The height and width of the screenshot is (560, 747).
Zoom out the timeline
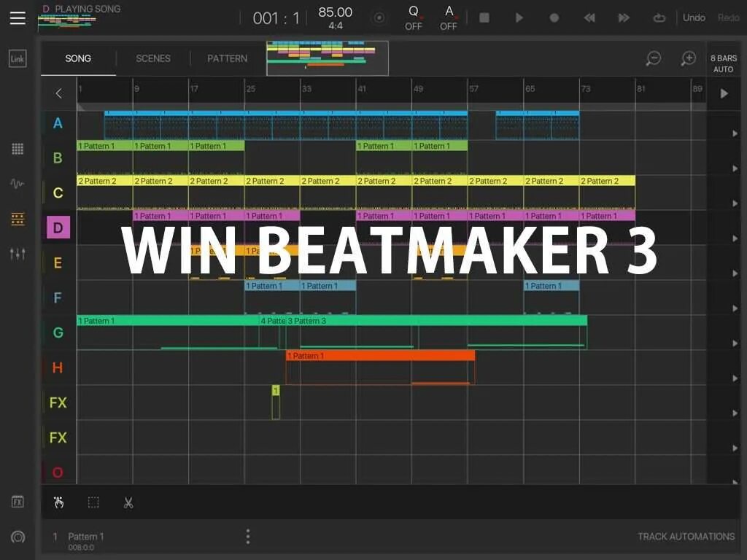(653, 58)
